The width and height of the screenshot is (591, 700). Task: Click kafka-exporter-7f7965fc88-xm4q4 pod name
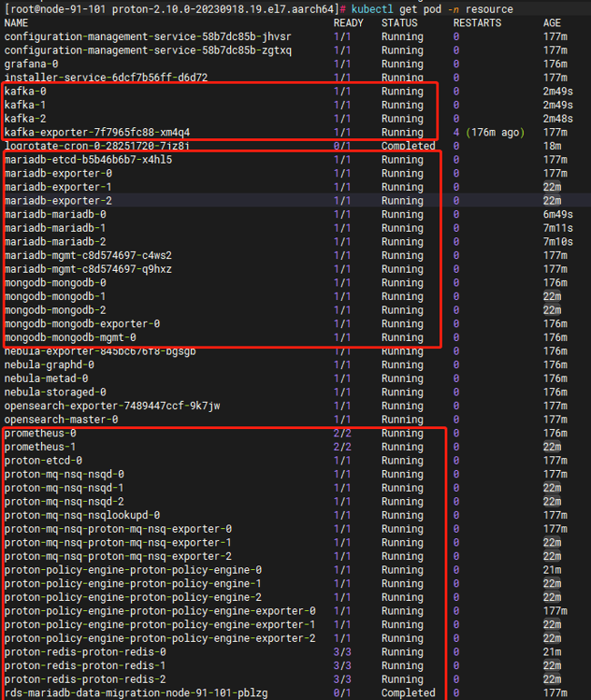[x=97, y=132]
